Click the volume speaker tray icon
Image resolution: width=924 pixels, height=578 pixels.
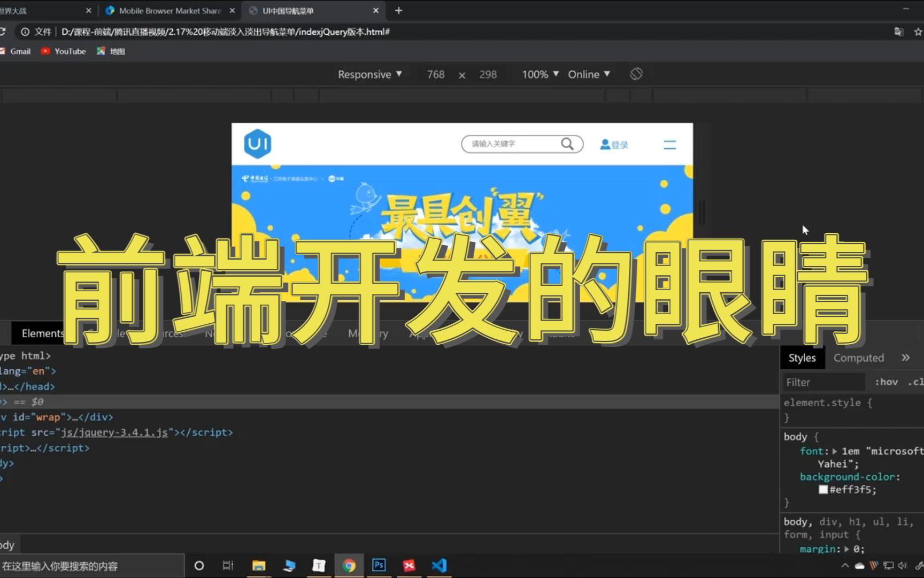coord(903,566)
